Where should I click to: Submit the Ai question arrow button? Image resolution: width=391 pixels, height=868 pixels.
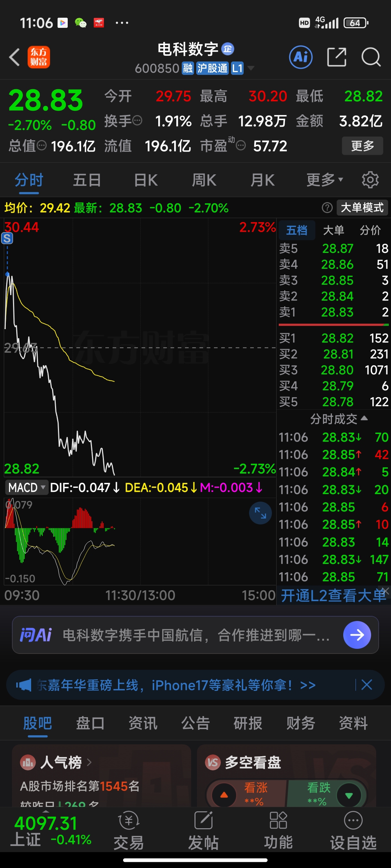357,635
